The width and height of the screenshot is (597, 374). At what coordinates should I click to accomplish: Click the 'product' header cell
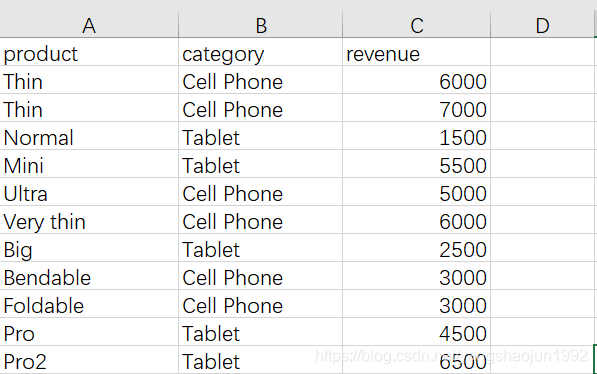[89, 52]
